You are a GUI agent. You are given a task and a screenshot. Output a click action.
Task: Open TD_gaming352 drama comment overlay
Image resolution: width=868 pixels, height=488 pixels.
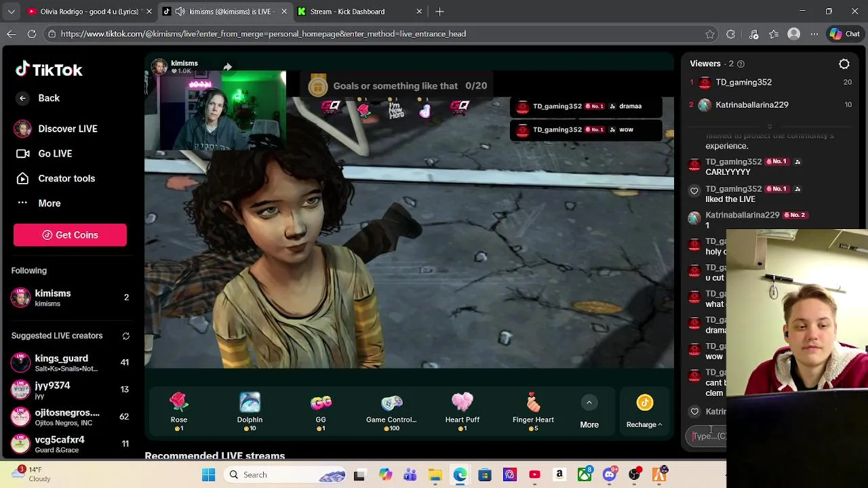pyautogui.click(x=586, y=106)
